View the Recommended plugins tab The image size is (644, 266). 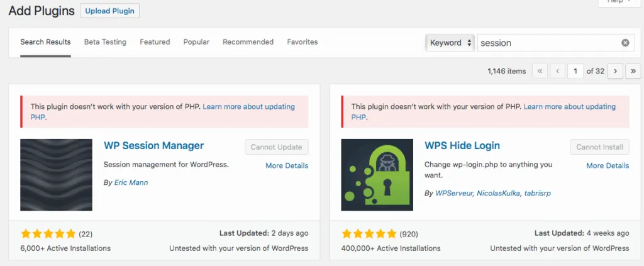click(x=248, y=42)
